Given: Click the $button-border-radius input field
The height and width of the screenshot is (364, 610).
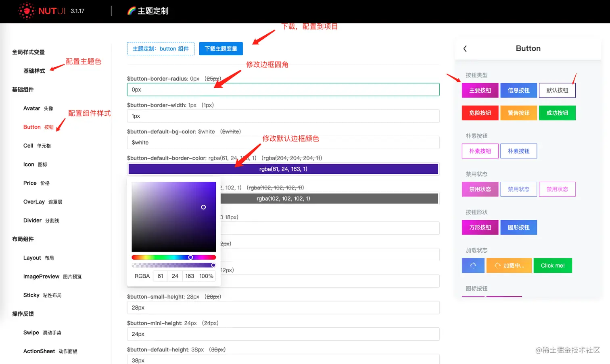Looking at the screenshot, I should (x=283, y=89).
